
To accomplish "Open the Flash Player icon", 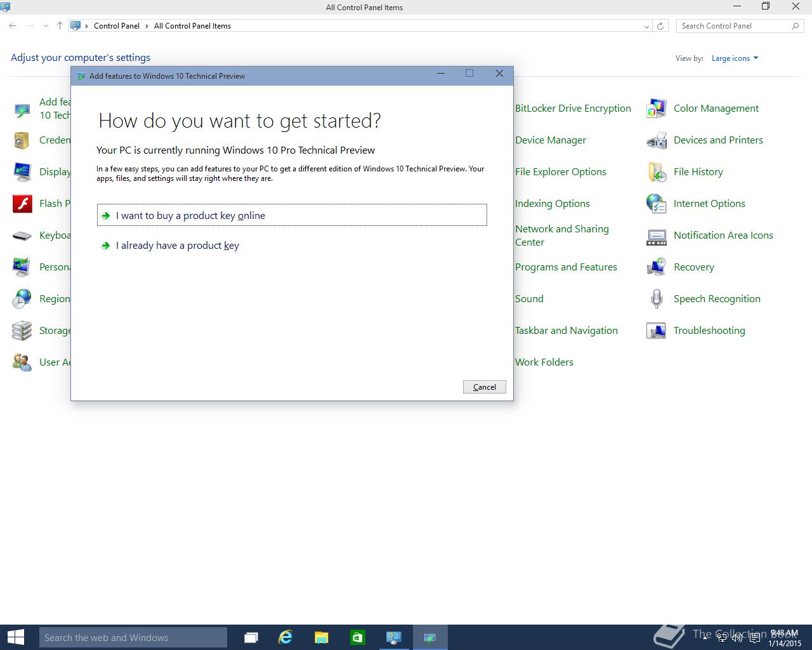I will [22, 204].
